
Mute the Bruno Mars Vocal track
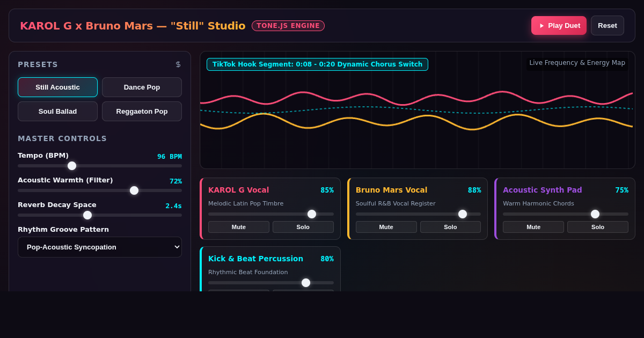(386, 227)
